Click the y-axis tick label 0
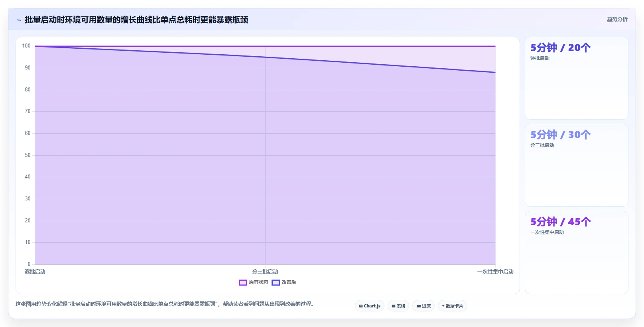644x327 pixels. pos(29,264)
